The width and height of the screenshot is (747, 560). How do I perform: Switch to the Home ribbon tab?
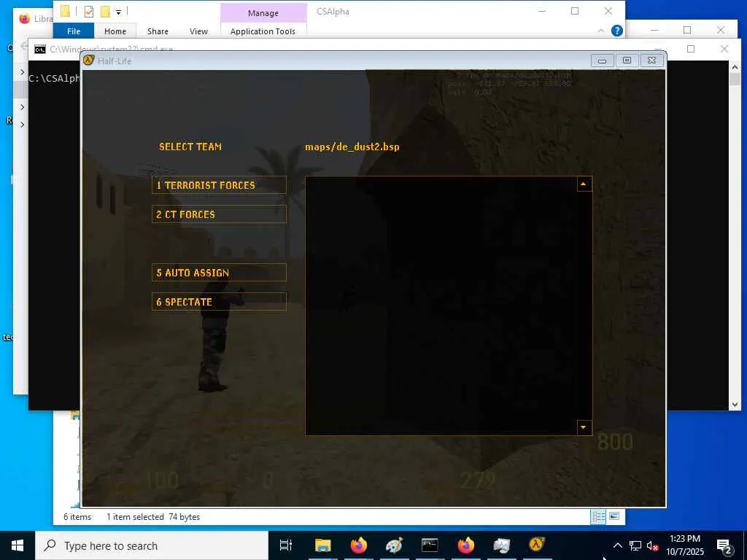coord(115,31)
